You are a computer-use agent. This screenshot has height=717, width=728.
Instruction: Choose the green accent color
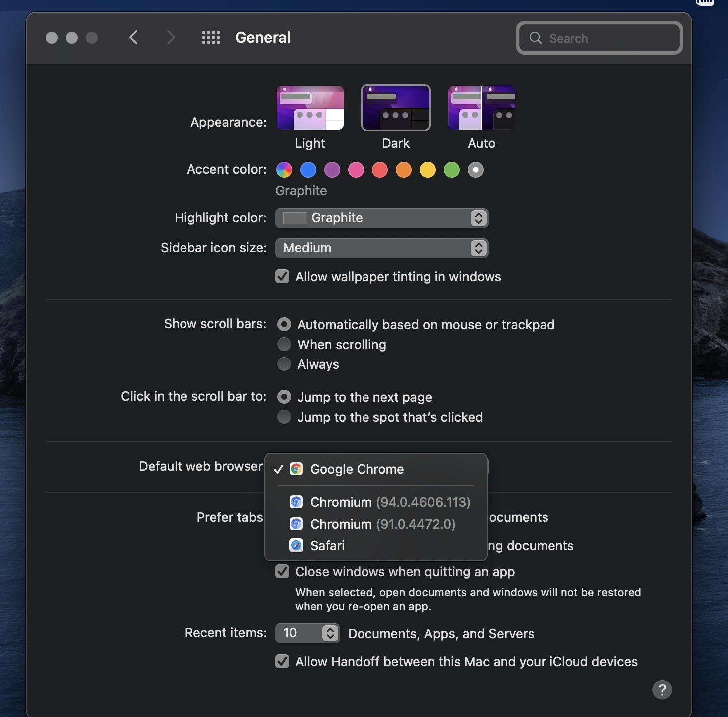tap(452, 170)
